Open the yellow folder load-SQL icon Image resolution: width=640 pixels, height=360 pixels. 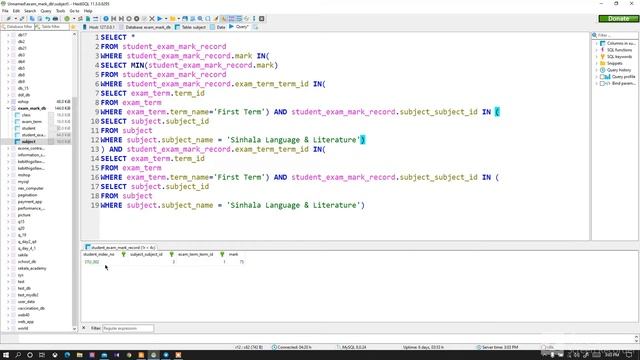(173, 19)
